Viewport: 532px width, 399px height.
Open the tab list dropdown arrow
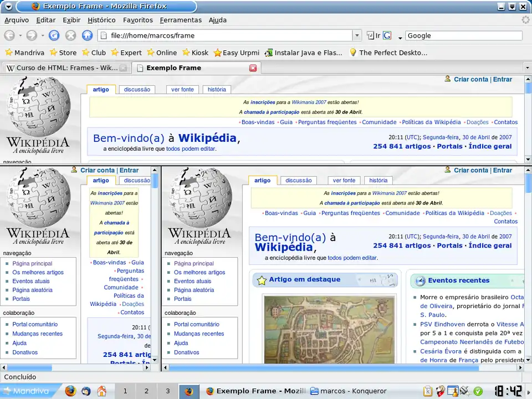526,68
